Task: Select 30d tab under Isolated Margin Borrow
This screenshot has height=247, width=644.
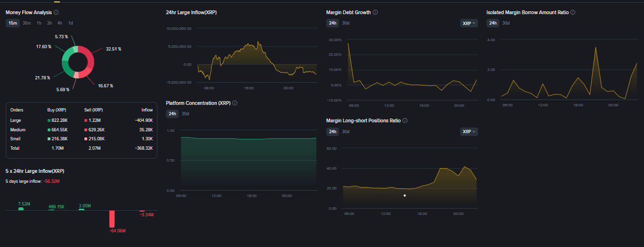Action: (506, 23)
